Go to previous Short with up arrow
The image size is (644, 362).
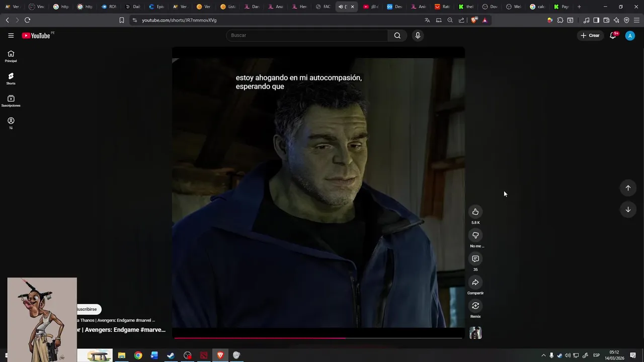pos(628,188)
